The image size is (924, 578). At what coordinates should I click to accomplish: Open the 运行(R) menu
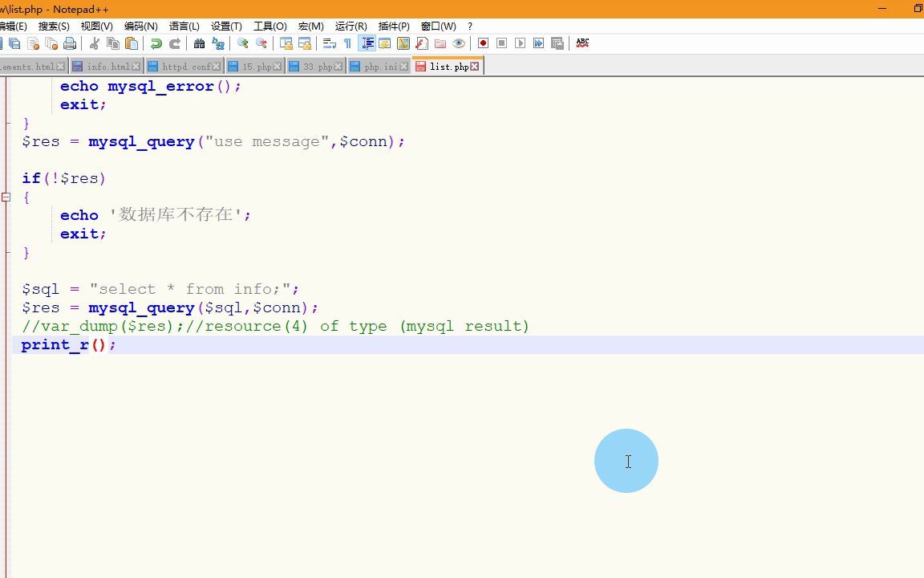tap(350, 26)
